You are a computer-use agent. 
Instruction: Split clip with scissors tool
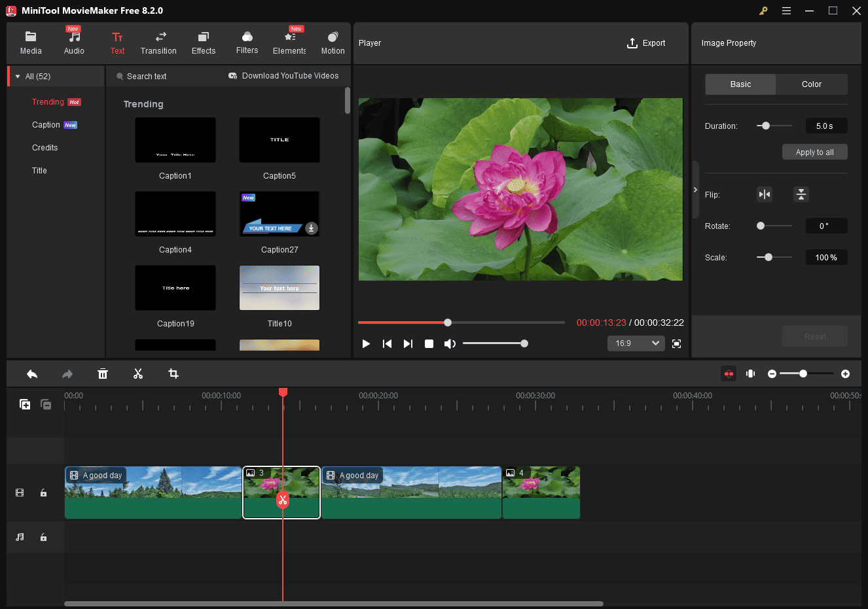(x=138, y=374)
